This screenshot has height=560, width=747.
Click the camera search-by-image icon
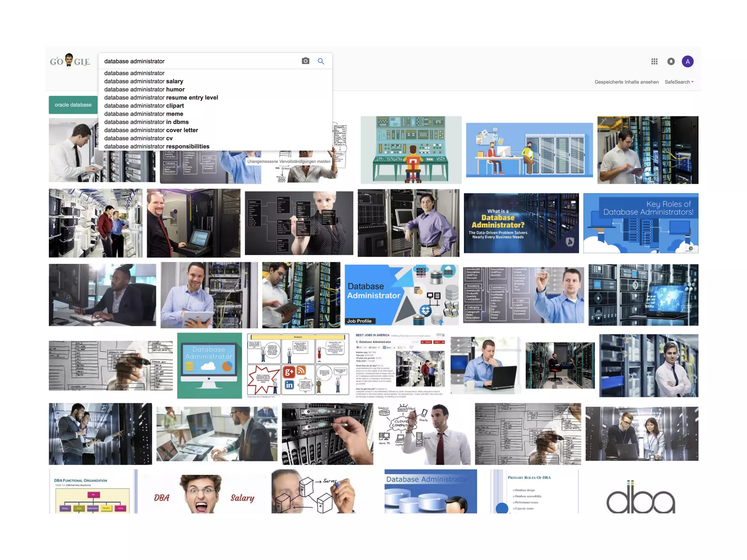305,61
